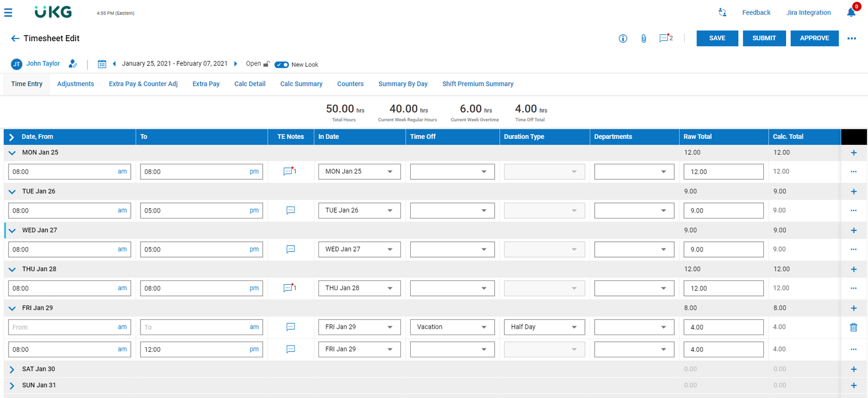This screenshot has height=398, width=868.
Task: Open Departments dropdown in TUE Jan 26 row
Action: point(634,210)
